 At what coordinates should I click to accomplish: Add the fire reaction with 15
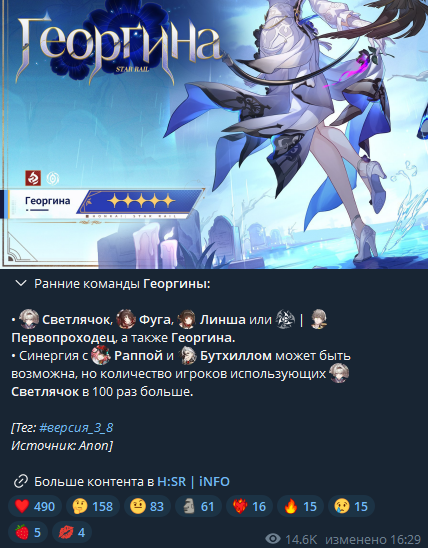click(300, 506)
